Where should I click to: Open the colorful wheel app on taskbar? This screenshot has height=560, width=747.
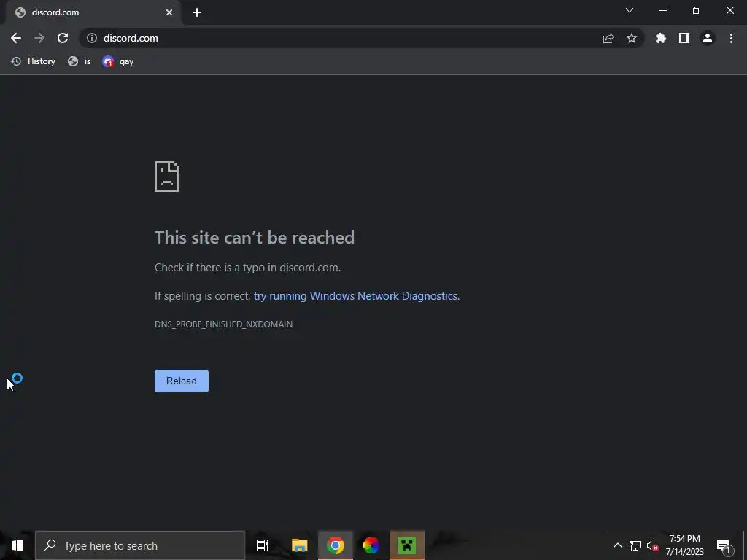click(x=371, y=545)
